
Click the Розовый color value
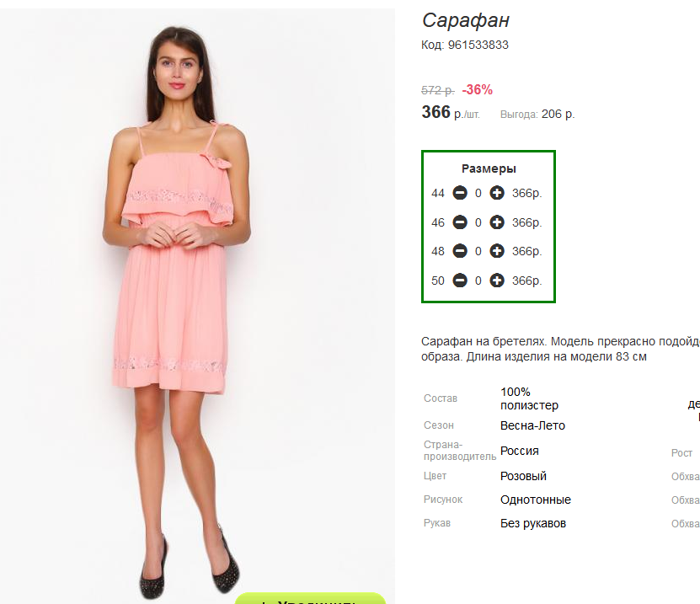click(x=523, y=476)
